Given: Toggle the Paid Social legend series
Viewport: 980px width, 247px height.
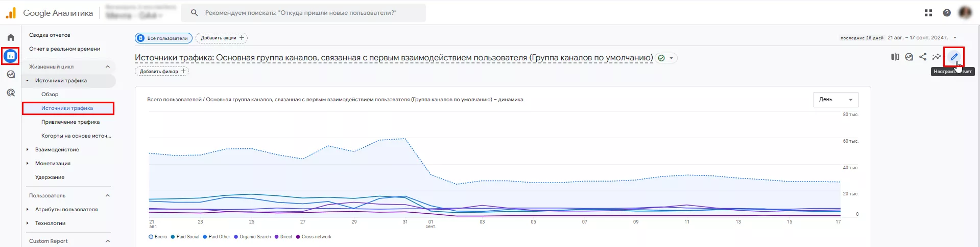Looking at the screenshot, I should tap(185, 237).
